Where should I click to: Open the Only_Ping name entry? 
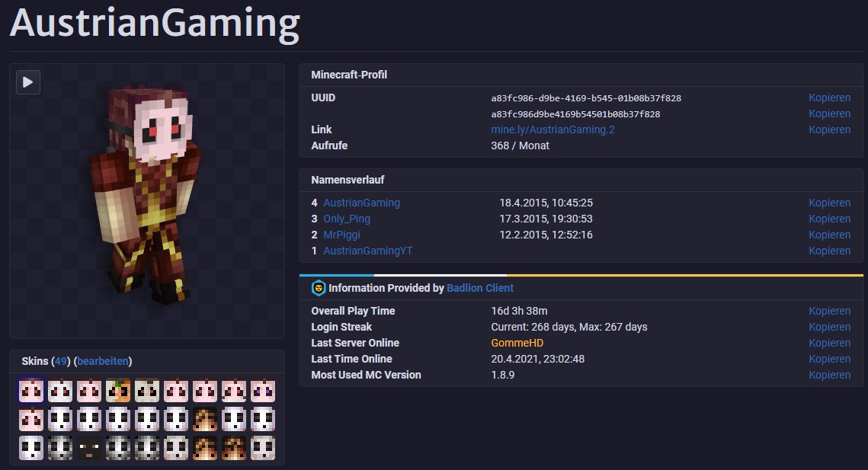pos(347,219)
